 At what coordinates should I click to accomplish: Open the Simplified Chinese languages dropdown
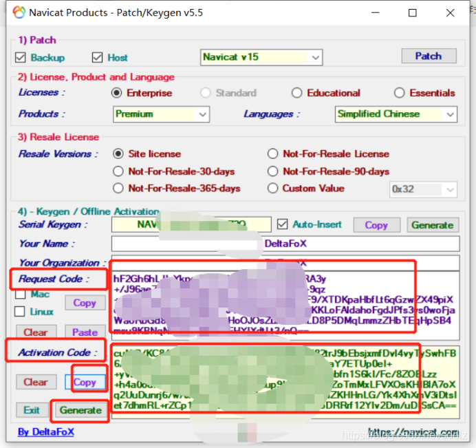396,114
